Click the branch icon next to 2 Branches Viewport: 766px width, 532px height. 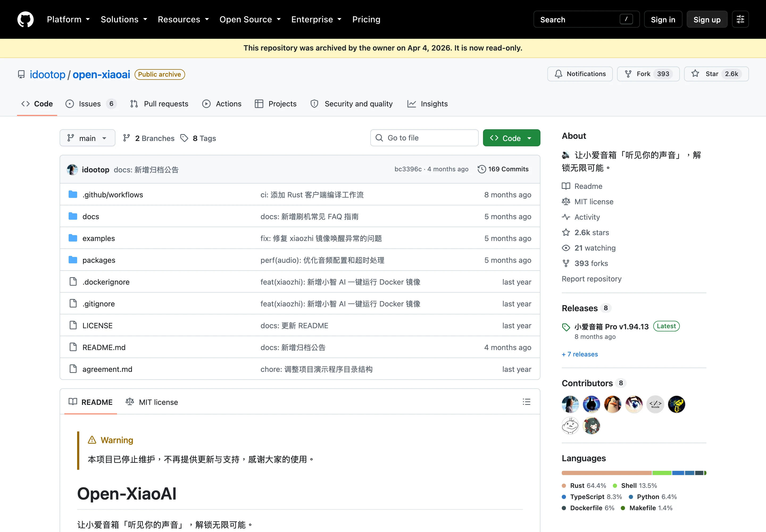126,138
